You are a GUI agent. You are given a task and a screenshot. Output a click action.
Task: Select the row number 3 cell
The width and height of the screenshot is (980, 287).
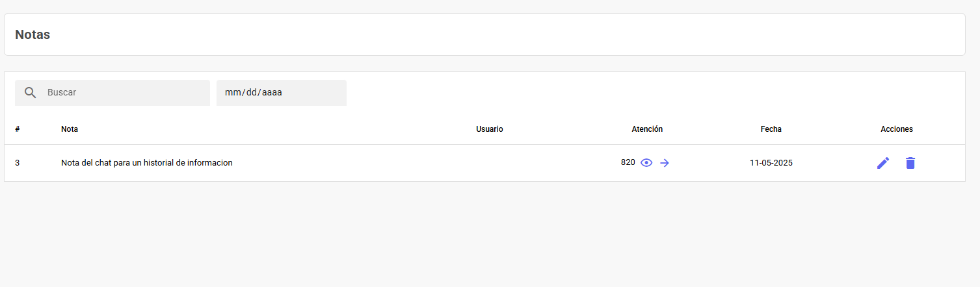click(x=18, y=163)
